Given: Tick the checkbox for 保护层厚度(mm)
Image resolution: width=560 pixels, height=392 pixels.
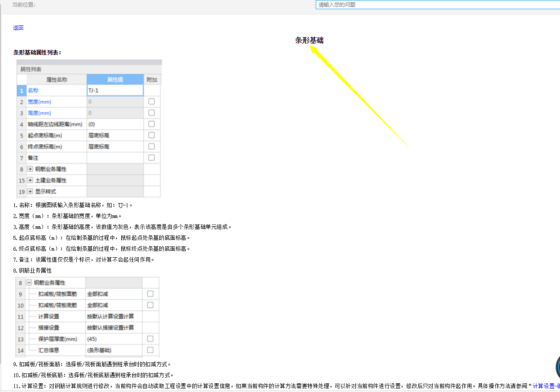Looking at the screenshot, I should [x=150, y=339].
